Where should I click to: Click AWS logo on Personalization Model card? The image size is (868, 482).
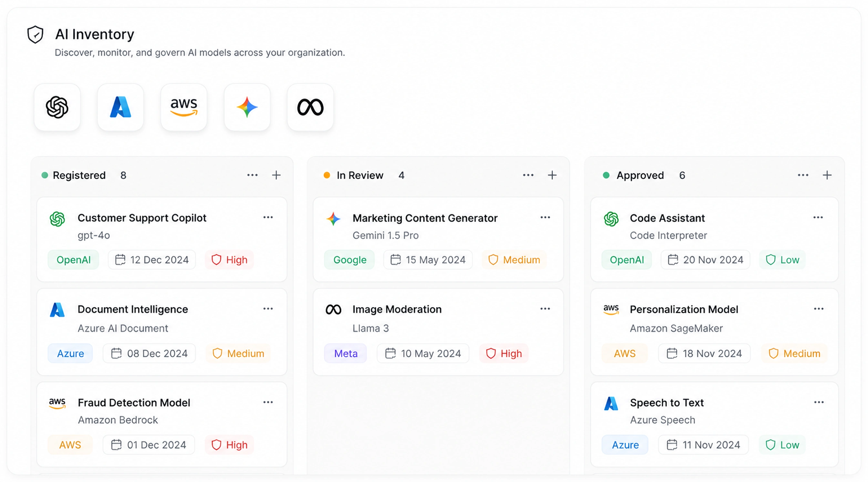tap(611, 309)
